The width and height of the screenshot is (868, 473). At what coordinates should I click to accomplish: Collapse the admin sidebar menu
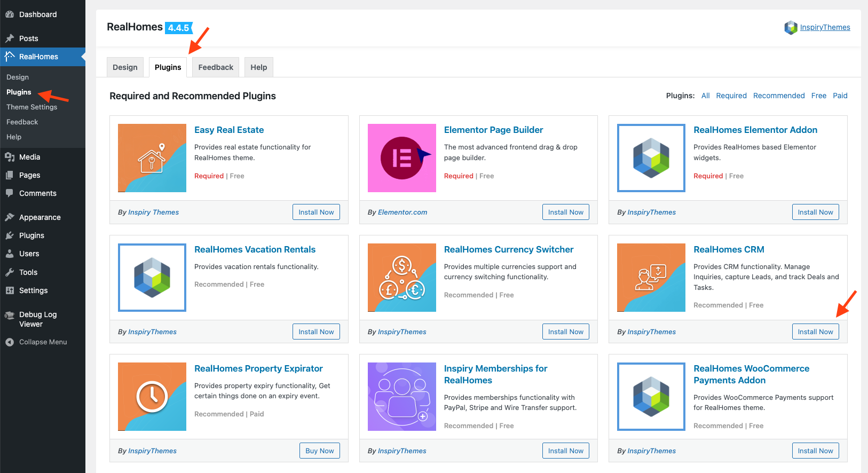43,342
